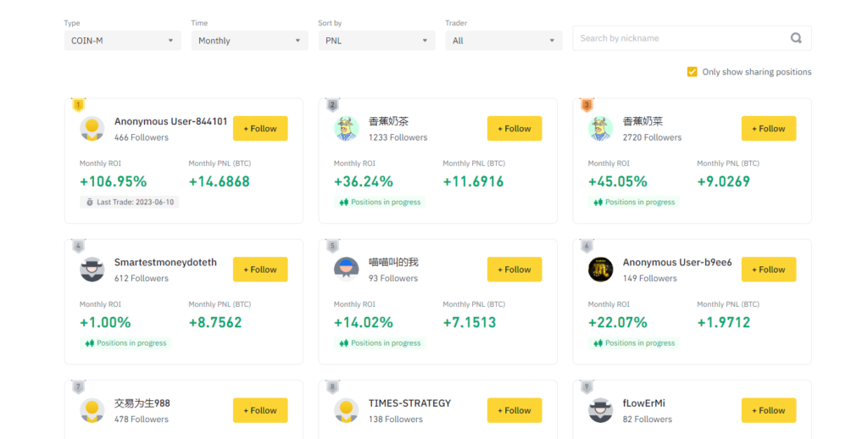Open fLowErMi profile name
Screen dimensions: 868x439
(x=644, y=403)
